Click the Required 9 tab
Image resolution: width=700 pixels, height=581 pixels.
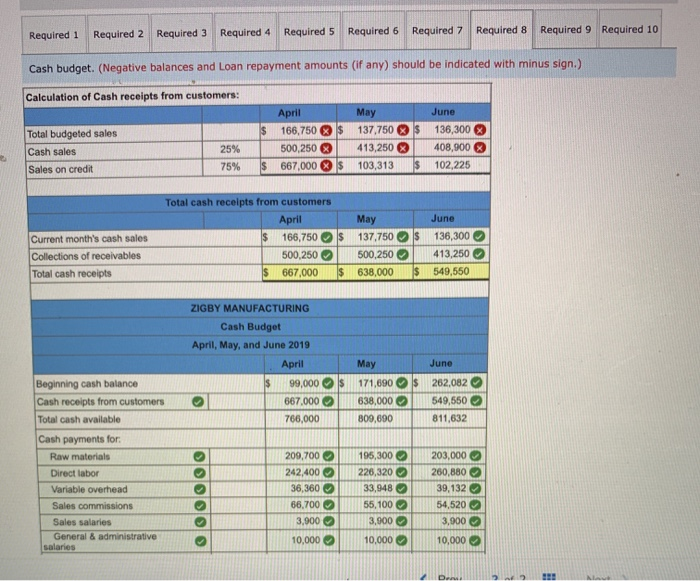tap(565, 29)
